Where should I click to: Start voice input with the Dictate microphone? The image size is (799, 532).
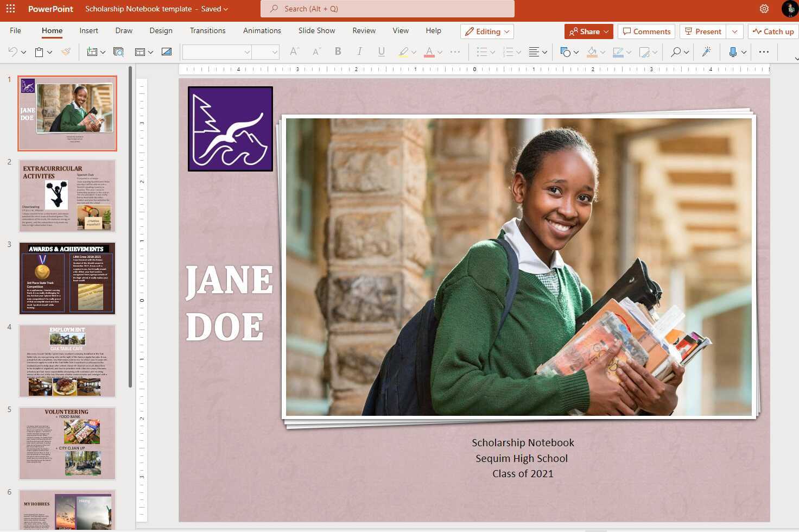[x=734, y=52]
